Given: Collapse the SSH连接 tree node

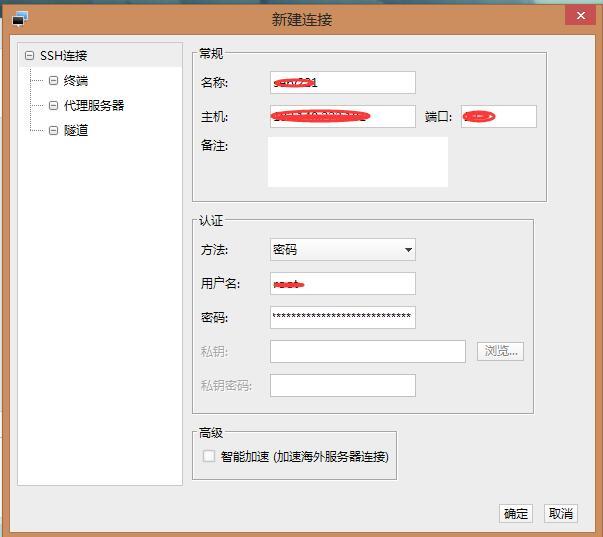Looking at the screenshot, I should (29, 56).
